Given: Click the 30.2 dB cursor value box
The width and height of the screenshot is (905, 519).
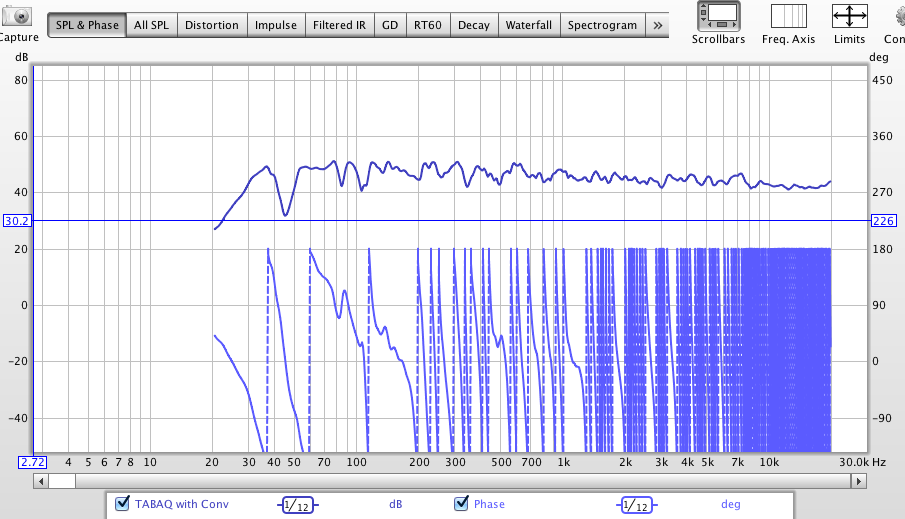Looking at the screenshot, I should pos(17,221).
